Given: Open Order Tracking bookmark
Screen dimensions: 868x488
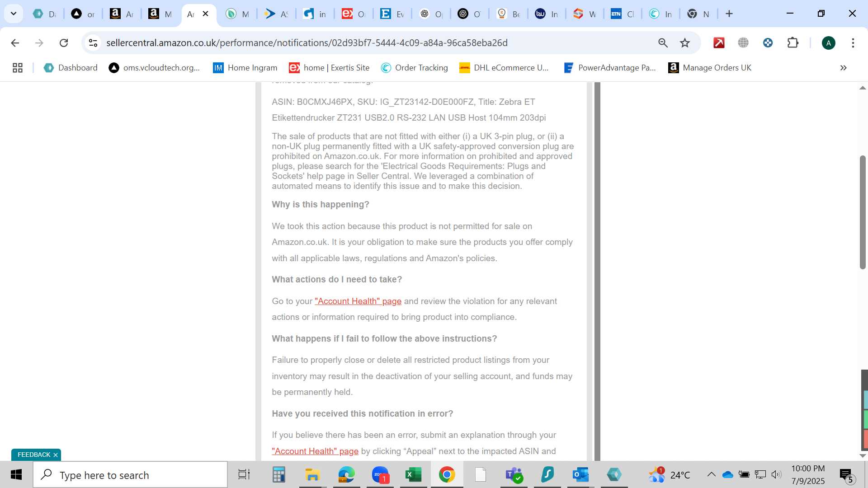Looking at the screenshot, I should (x=414, y=68).
